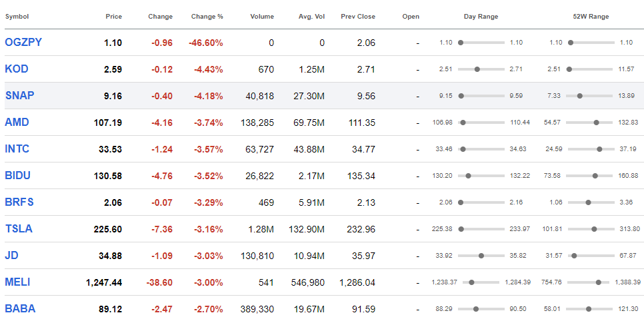
Task: Select the BABA symbol link
Action: click(20, 309)
